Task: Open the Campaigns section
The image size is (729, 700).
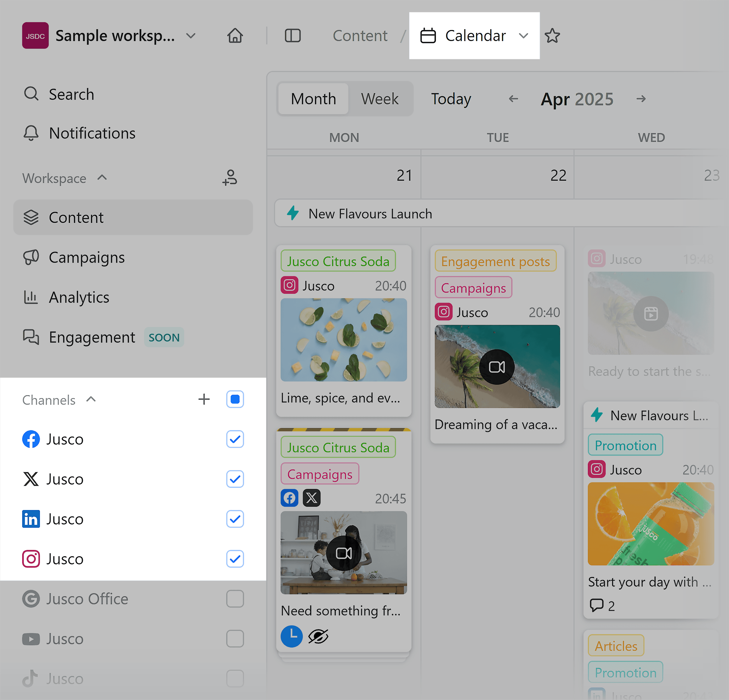Action: coord(87,257)
